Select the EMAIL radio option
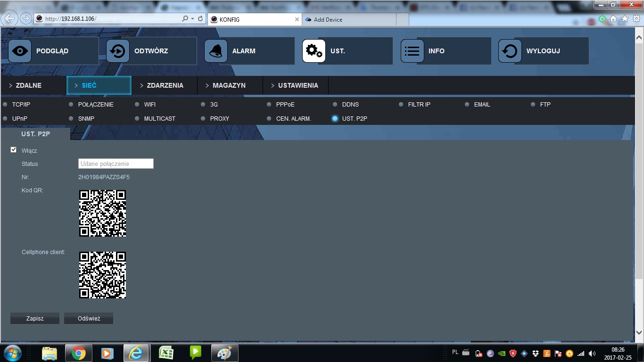The width and height of the screenshot is (644, 362). pos(467,105)
